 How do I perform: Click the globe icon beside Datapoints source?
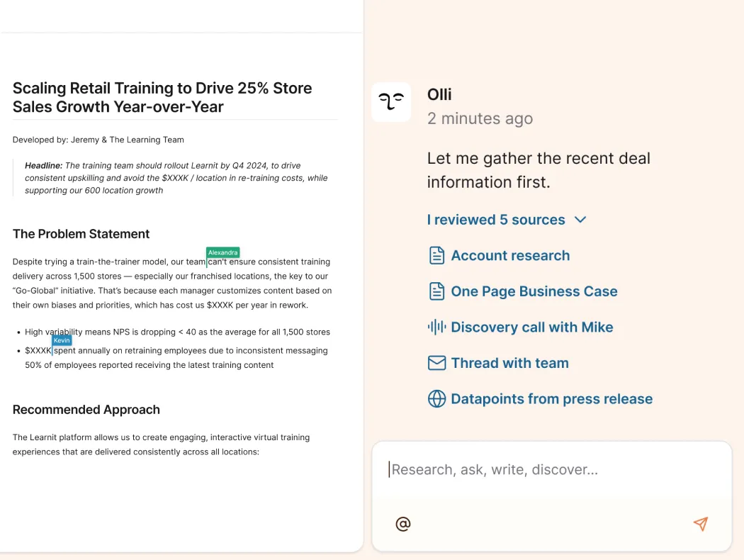tap(436, 399)
